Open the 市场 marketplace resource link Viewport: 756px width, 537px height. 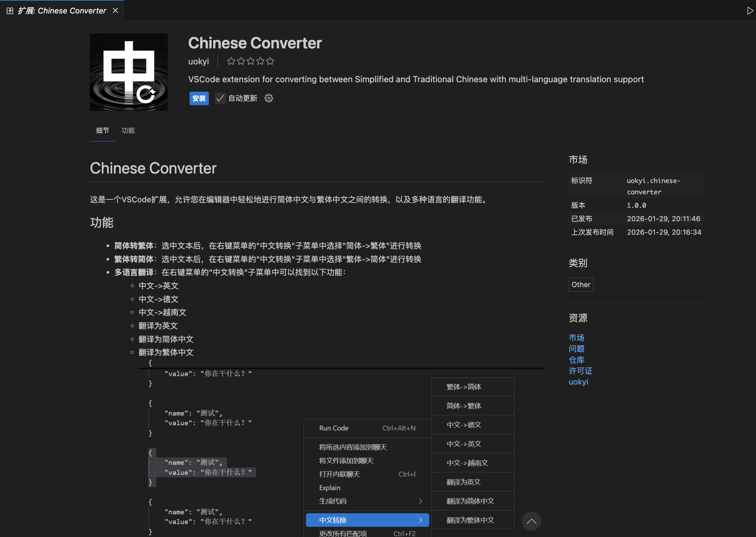pyautogui.click(x=576, y=338)
